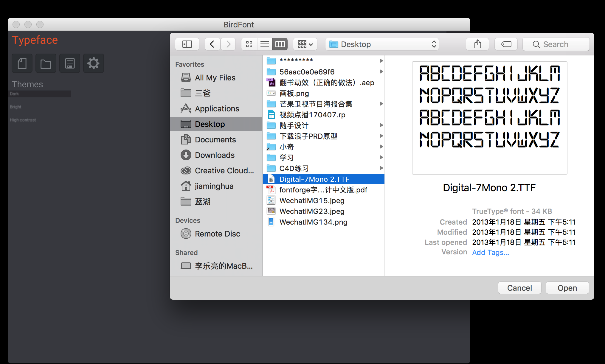This screenshot has width=605, height=364.
Task: Expand the 芒果卫视节目海报合集 folder arrow
Action: 381,104
